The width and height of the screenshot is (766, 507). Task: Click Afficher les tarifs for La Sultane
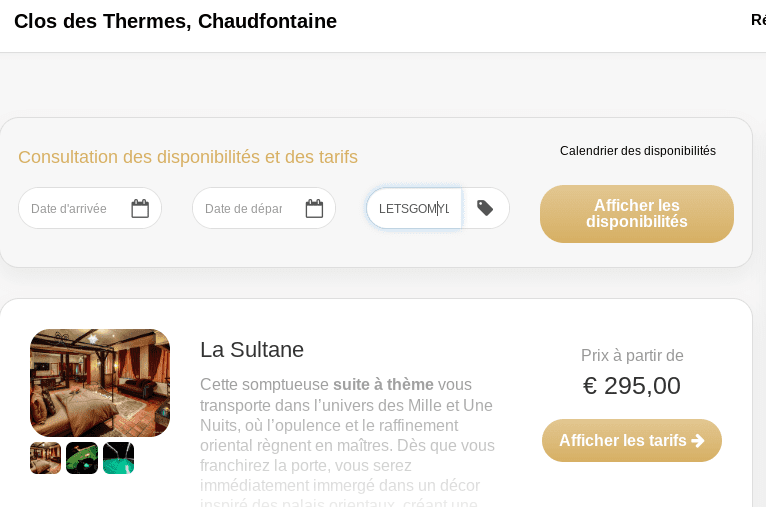(632, 440)
